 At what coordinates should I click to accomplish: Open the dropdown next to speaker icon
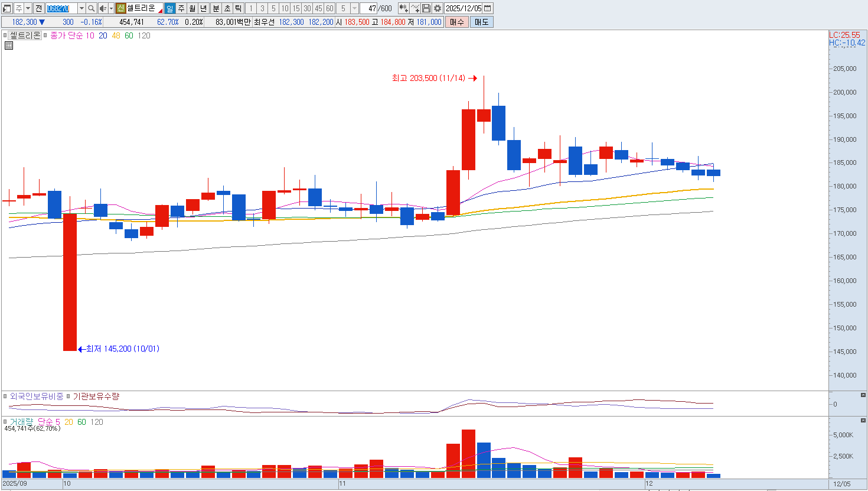tap(111, 8)
